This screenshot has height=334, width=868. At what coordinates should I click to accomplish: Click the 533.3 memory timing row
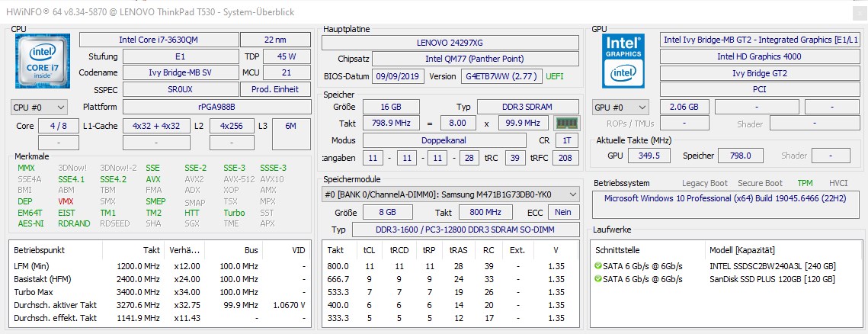450,292
